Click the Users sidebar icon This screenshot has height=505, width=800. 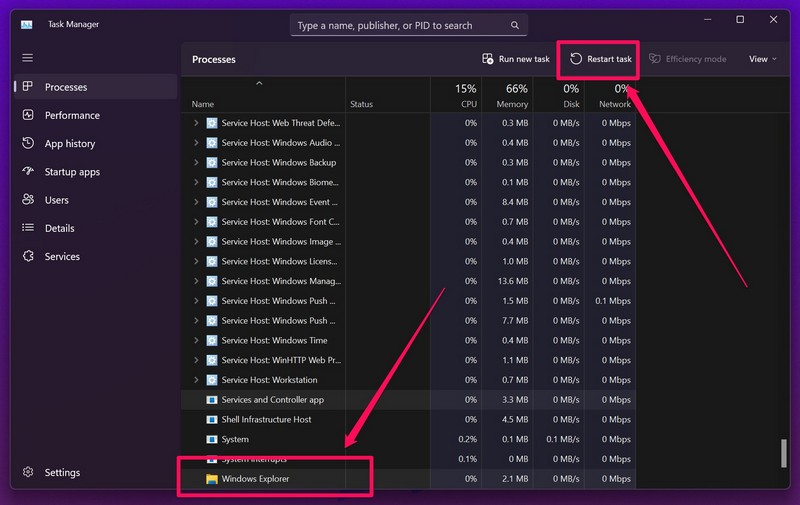27,200
